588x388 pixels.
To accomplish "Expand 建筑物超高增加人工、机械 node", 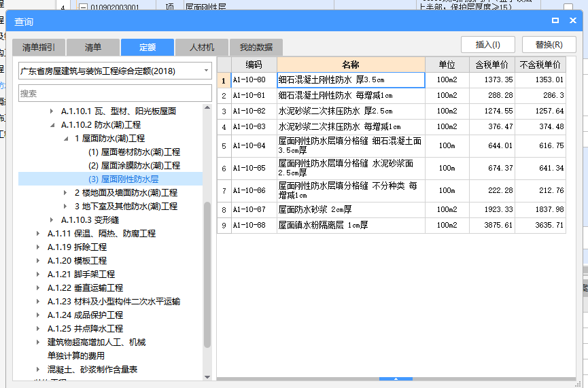I will [38, 342].
